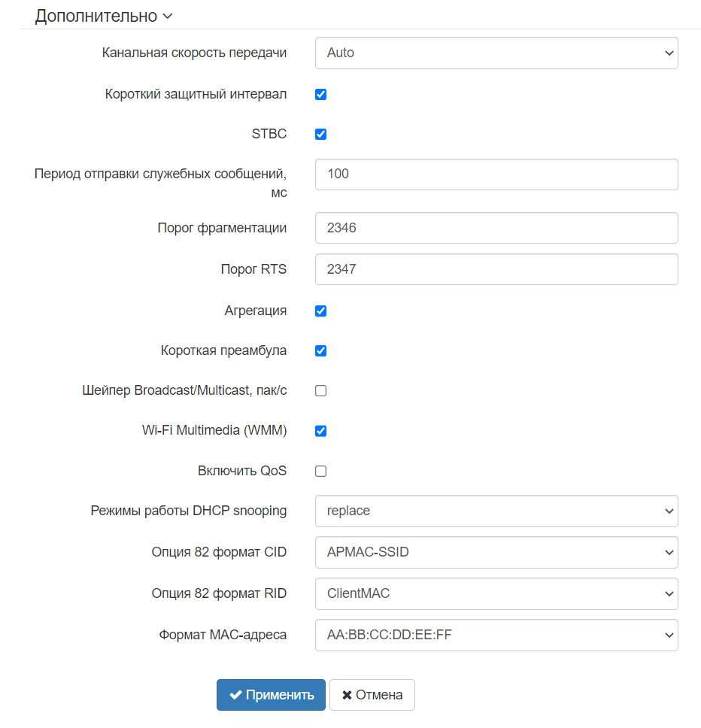
Task: Click the checkmark icon on Применить
Action: tap(235, 695)
